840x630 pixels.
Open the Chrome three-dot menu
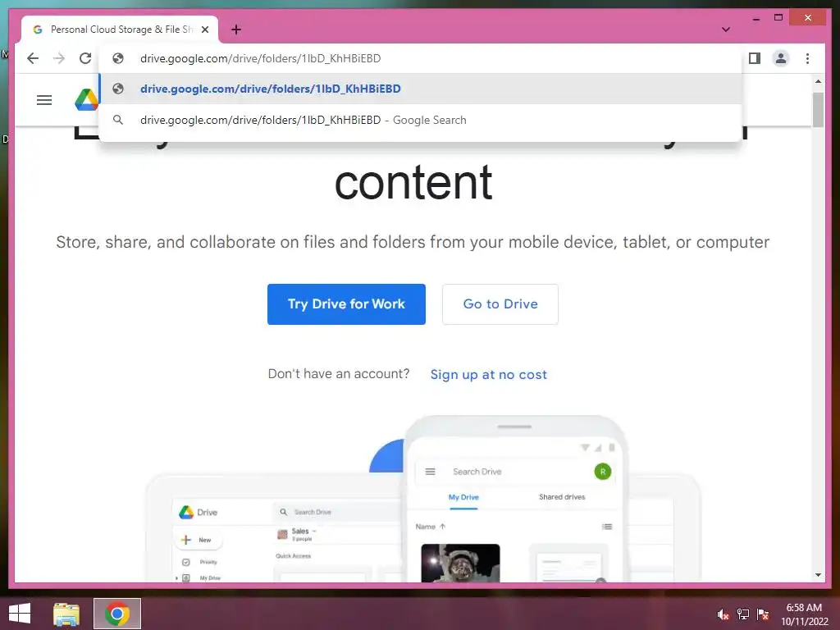pos(807,58)
